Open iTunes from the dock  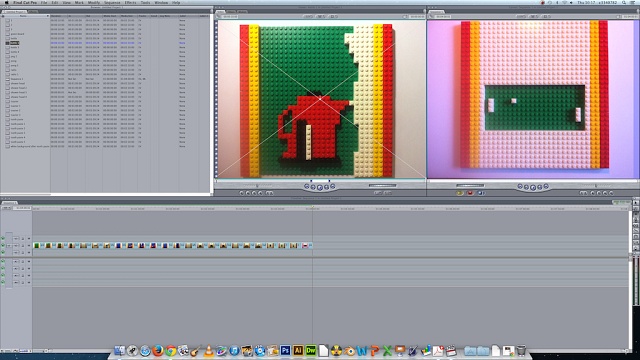click(234, 351)
